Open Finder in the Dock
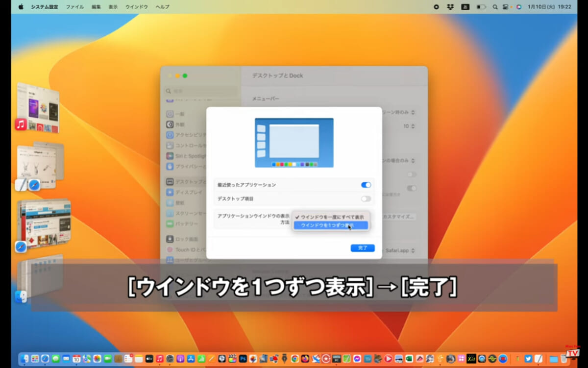The image size is (588, 368). (24, 359)
